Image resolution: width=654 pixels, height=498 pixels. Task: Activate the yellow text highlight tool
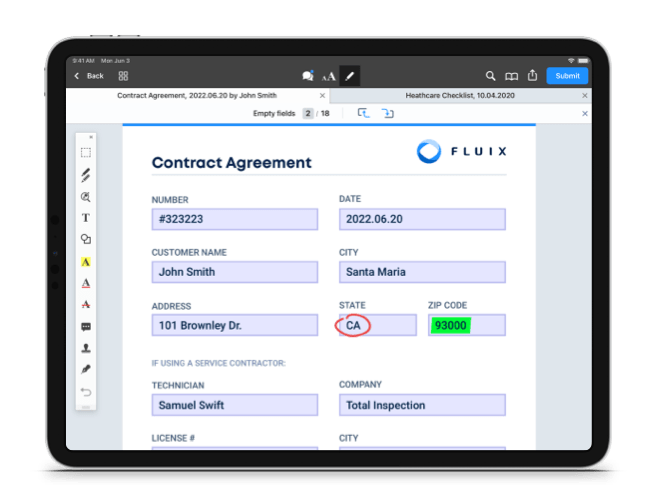[86, 261]
